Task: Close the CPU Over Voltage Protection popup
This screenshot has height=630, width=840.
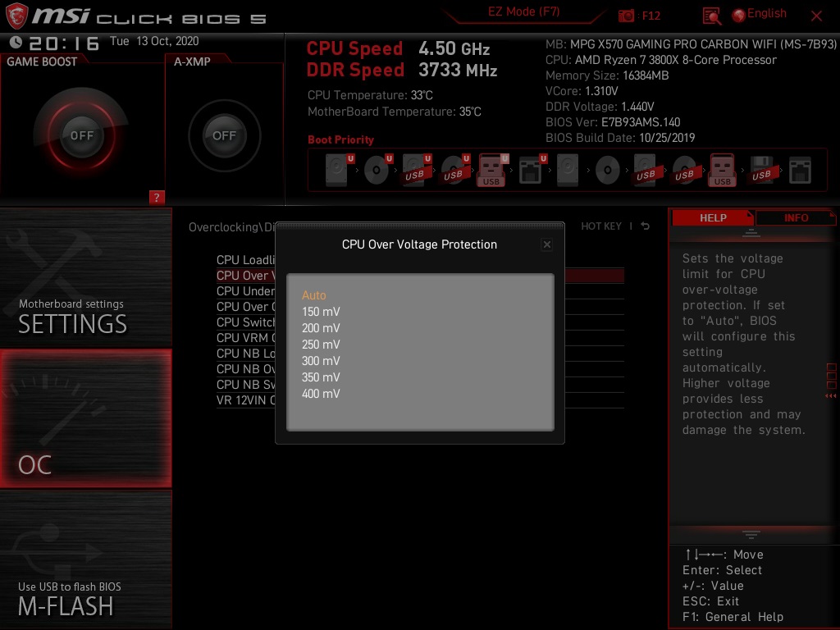Action: [x=546, y=244]
